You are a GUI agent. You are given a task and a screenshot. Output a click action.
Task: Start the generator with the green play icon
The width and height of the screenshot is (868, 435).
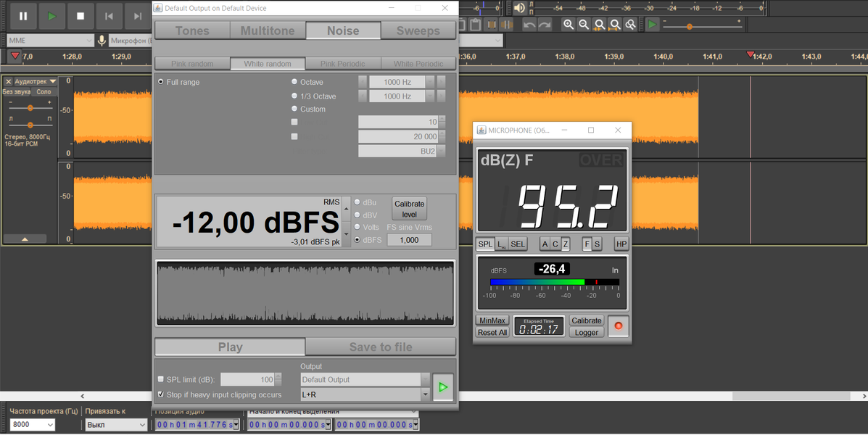click(x=443, y=387)
